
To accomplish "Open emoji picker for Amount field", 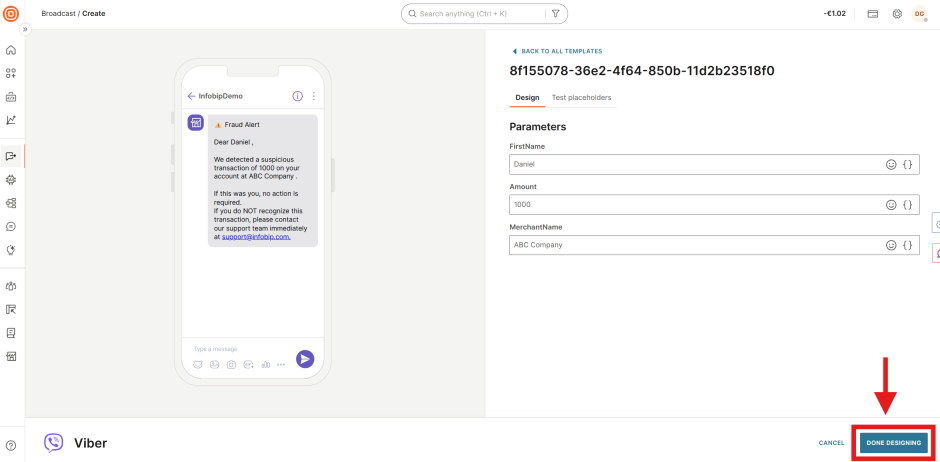I will 891,204.
